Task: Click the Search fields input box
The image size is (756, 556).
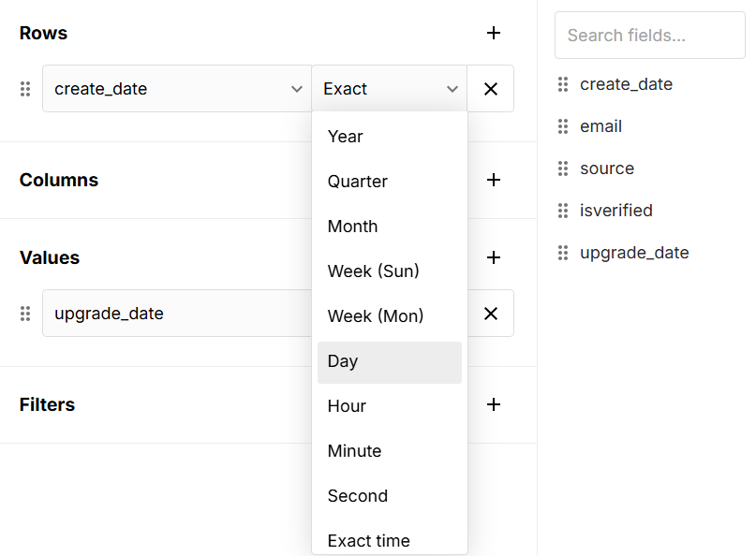Action: coord(649,35)
